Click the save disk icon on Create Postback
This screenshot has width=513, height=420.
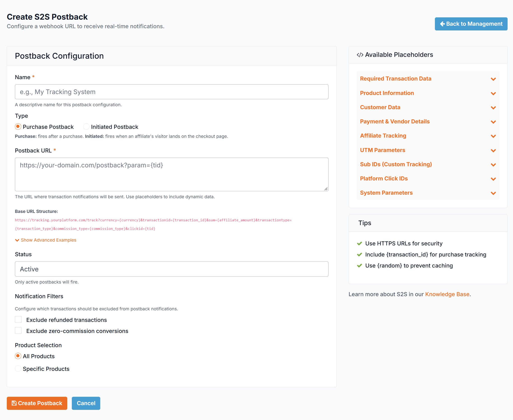14,403
